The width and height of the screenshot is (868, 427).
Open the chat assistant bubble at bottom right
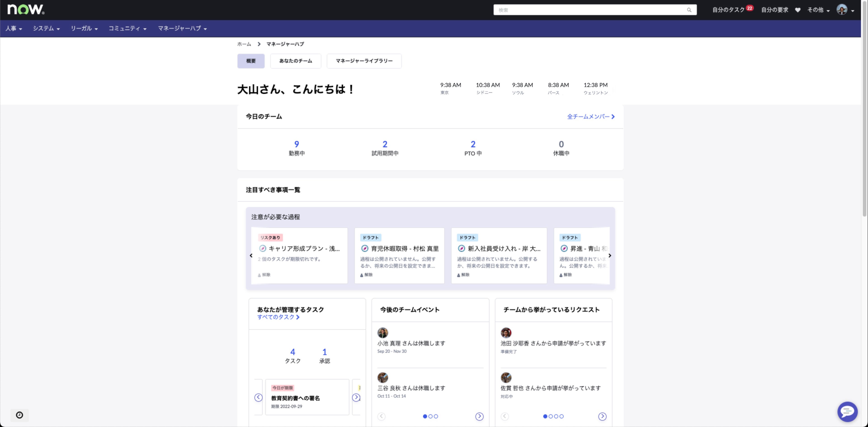click(847, 411)
